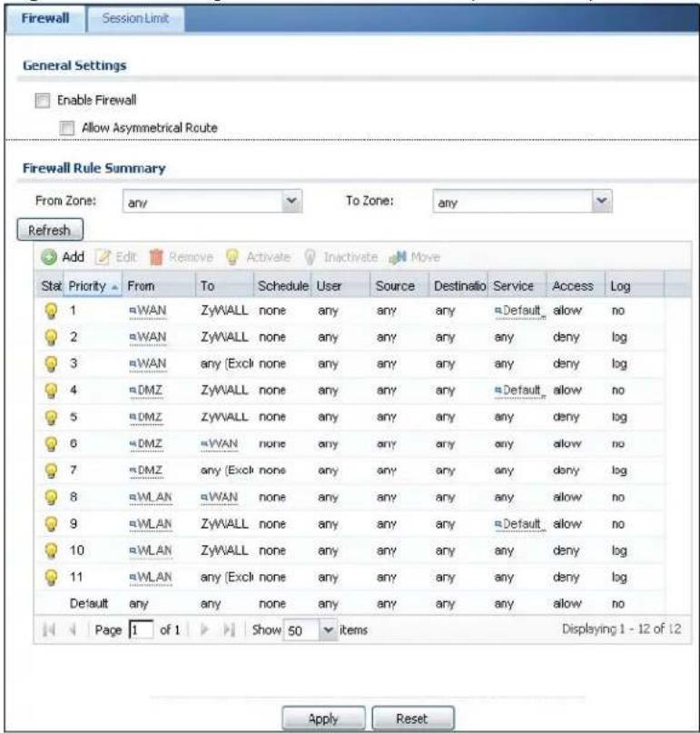Open the From Zone dropdown
This screenshot has height=733, width=700.
coord(291,201)
